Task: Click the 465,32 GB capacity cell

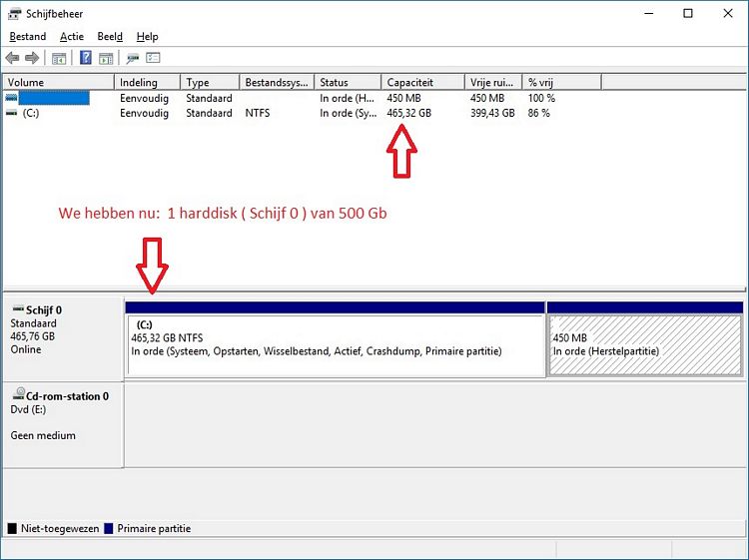Action: [x=408, y=113]
